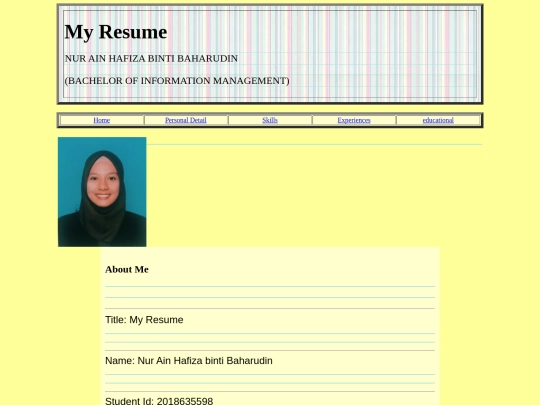Click the first divider line under About Me
The height and width of the screenshot is (405, 540).
click(x=270, y=286)
